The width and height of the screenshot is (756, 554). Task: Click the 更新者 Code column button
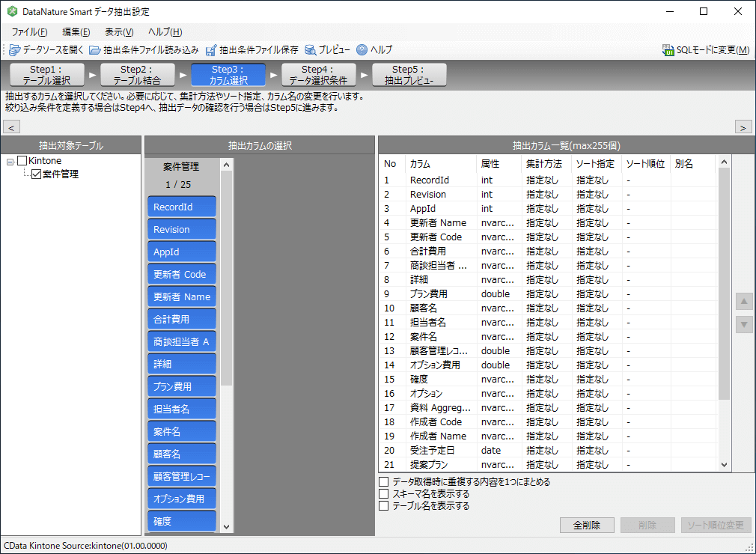tap(182, 274)
